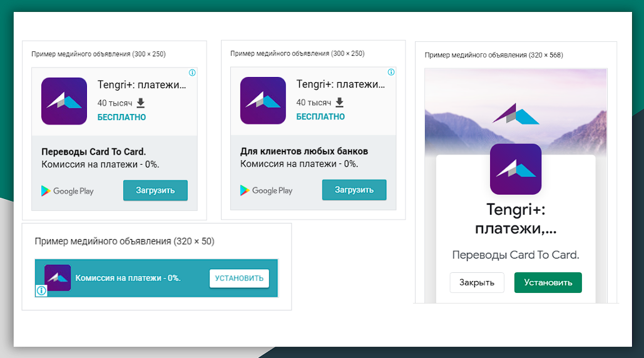Click the mountain landscape image in 320 × 568 ad
644x358 pixels.
click(x=516, y=112)
